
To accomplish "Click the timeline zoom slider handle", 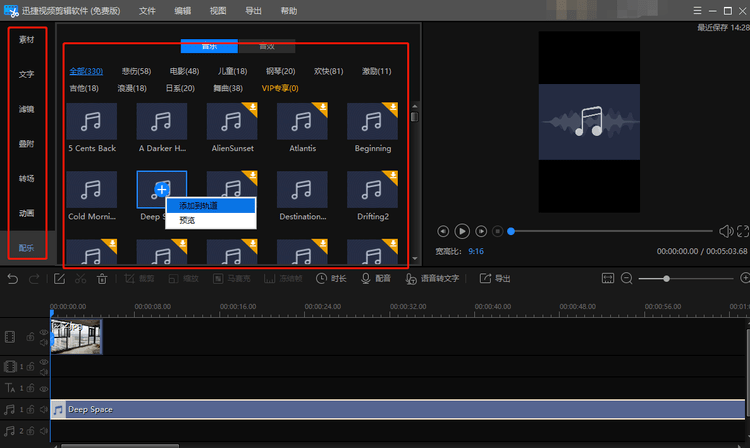I will tap(666, 278).
